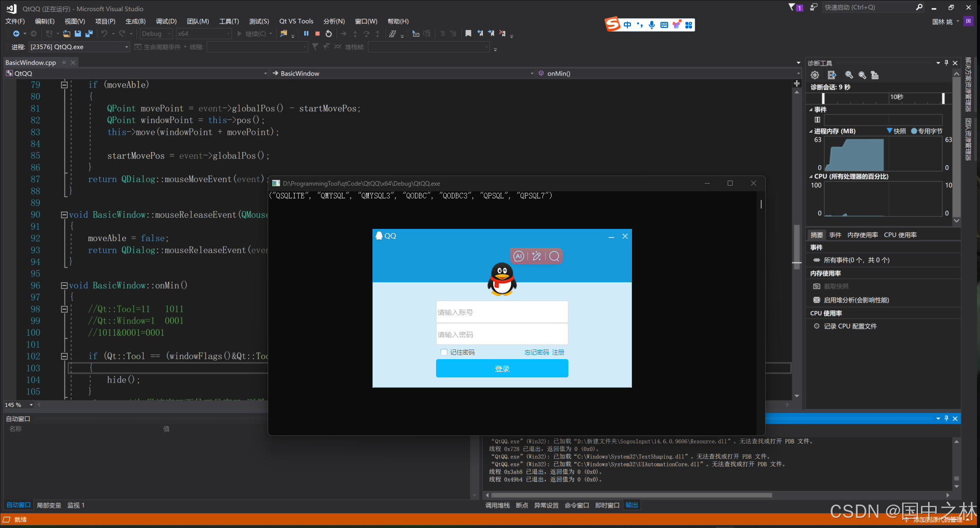Open the x64 platform dropdown
Viewport: 980px width, 528px height.
tap(204, 34)
